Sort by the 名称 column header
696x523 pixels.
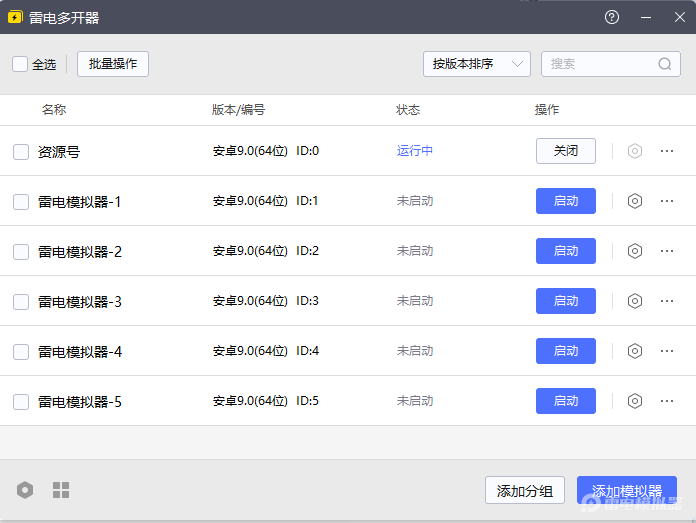point(54,110)
